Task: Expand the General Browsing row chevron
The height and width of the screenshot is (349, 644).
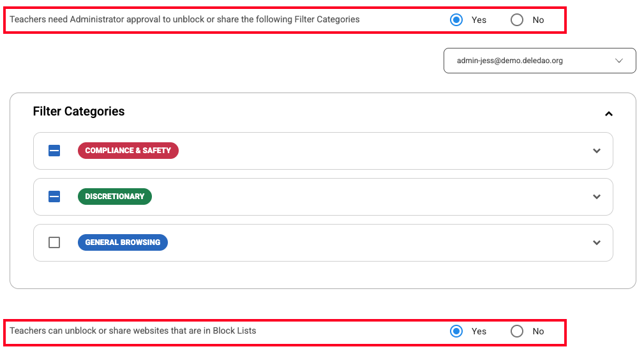Action: (597, 242)
